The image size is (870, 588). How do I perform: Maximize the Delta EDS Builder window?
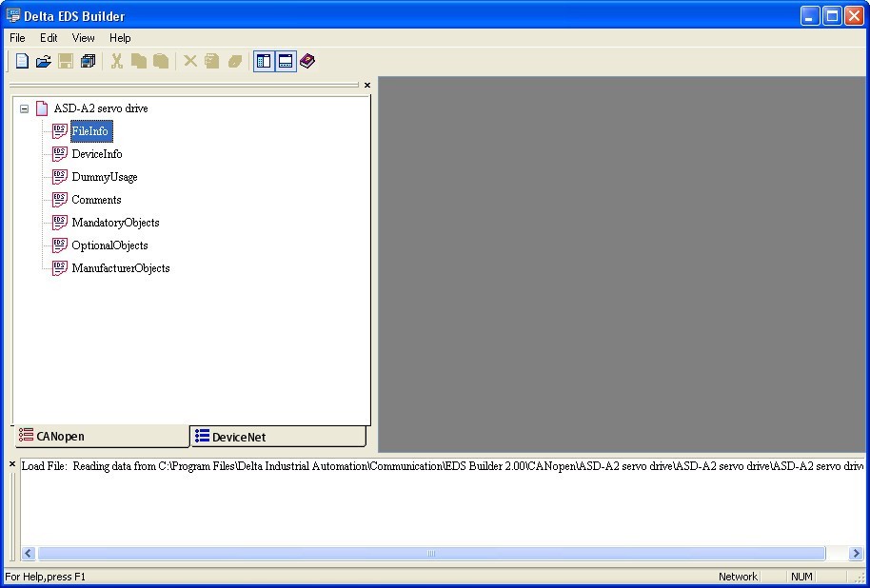pyautogui.click(x=832, y=15)
